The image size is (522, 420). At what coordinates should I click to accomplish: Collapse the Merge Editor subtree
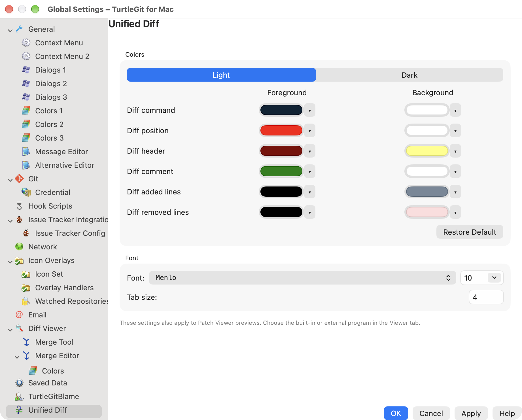[x=17, y=357]
